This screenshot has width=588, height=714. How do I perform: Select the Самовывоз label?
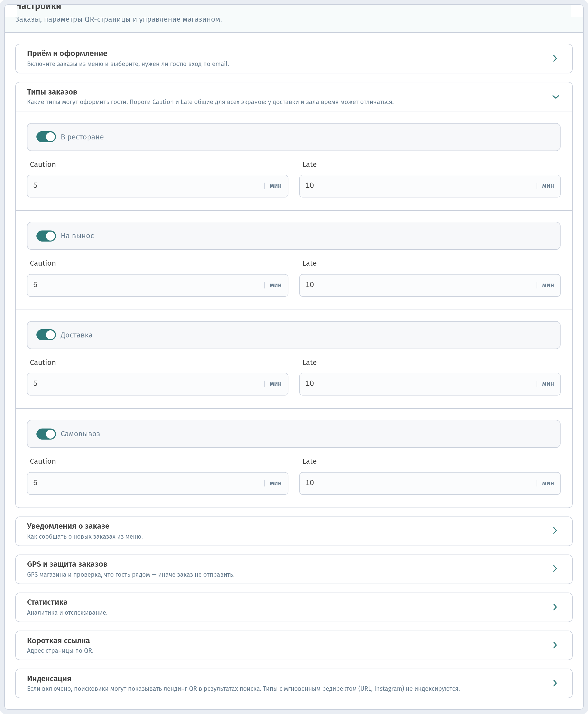point(80,434)
